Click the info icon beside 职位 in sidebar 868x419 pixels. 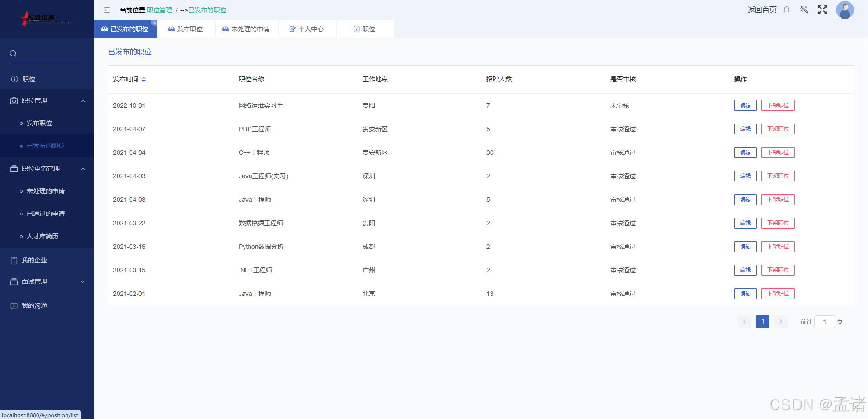[14, 79]
